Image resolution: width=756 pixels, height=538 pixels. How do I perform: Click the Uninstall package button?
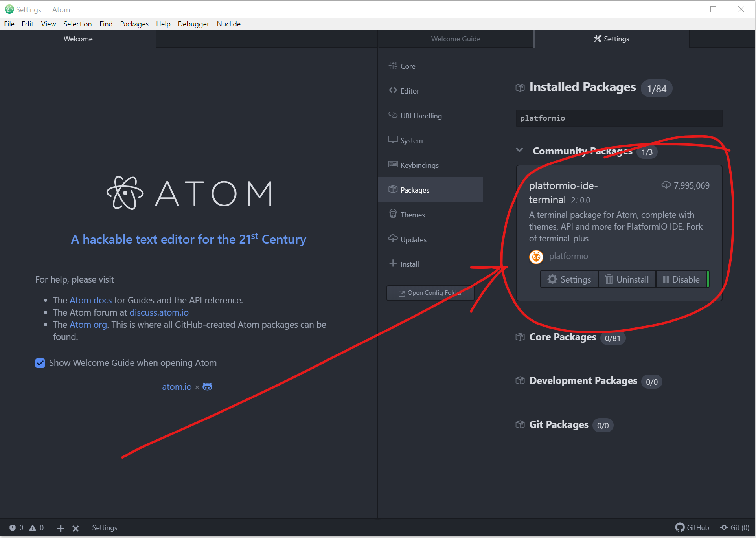627,279
